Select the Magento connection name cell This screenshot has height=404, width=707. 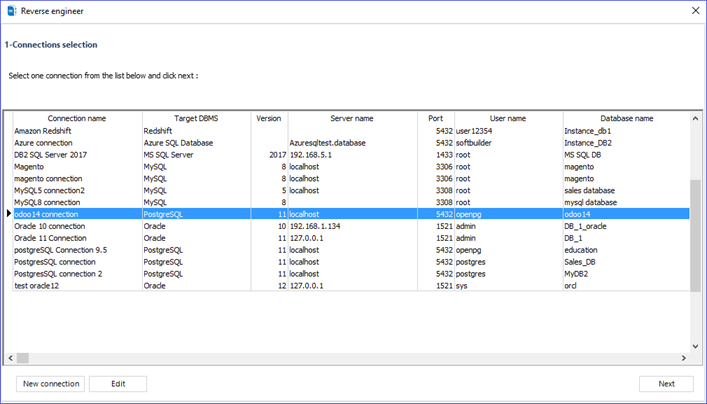pyautogui.click(x=77, y=167)
